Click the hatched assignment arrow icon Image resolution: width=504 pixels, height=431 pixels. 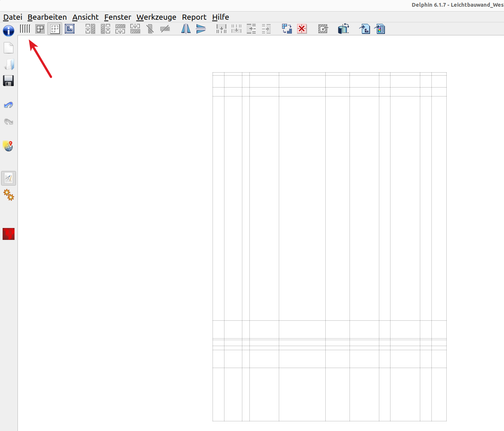(x=323, y=29)
